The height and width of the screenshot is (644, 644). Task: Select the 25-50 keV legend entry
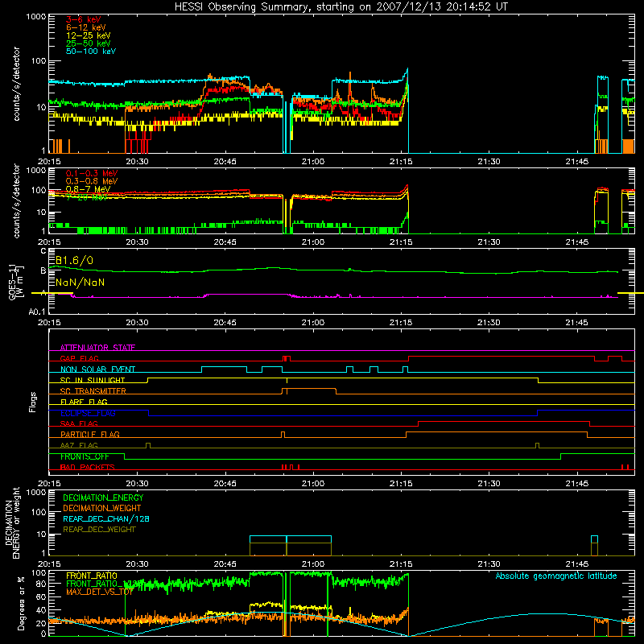[x=89, y=43]
